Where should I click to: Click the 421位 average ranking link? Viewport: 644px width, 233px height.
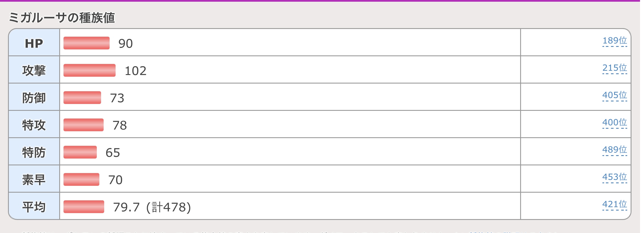[x=614, y=205]
